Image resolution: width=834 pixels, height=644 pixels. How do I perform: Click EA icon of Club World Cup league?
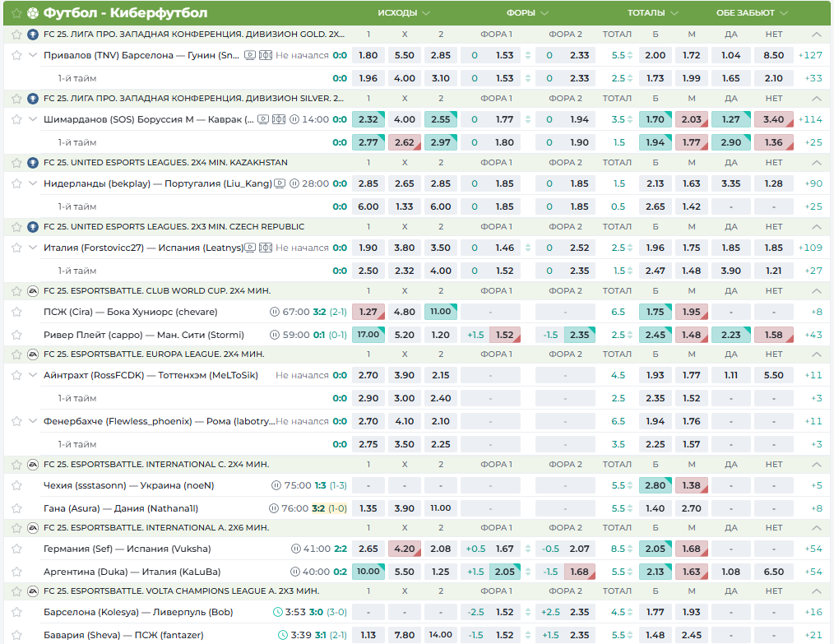(x=32, y=290)
